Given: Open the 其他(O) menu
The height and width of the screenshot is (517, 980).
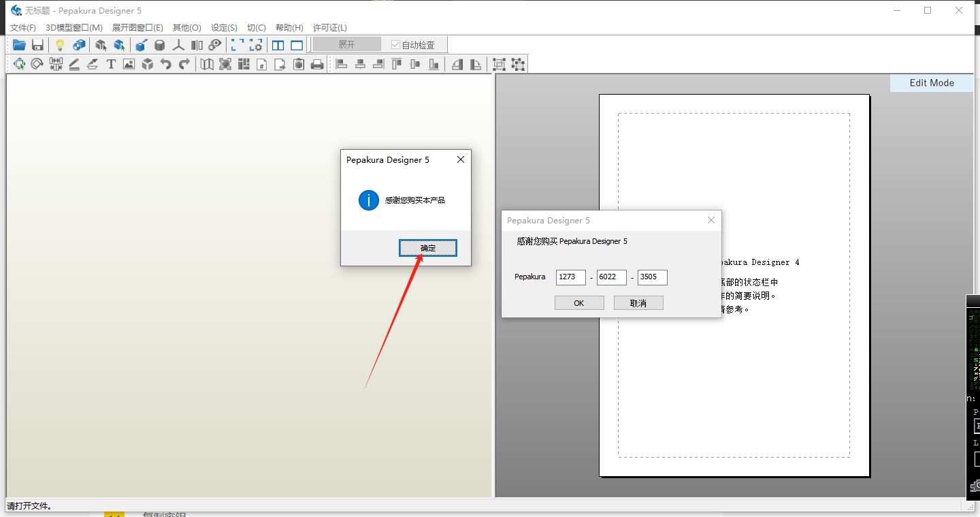Looking at the screenshot, I should [186, 28].
